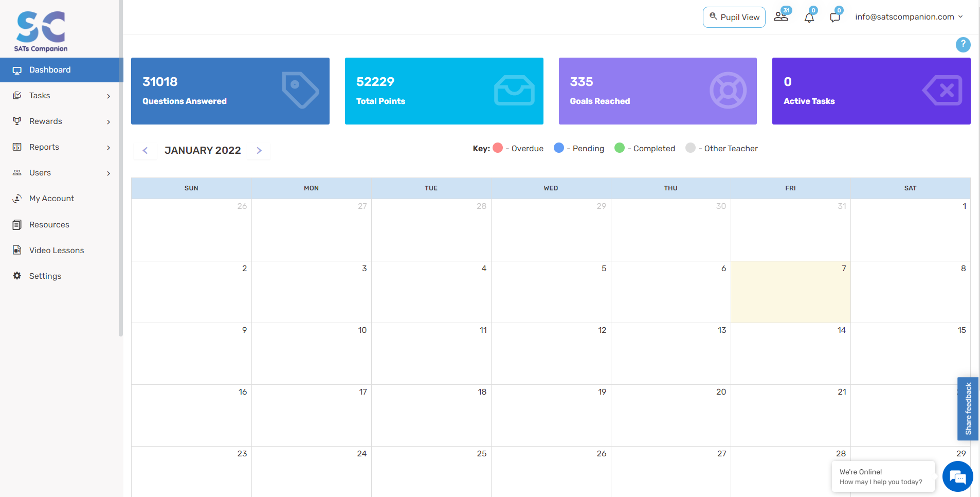Select January 12 on the calendar
Image resolution: width=980 pixels, height=497 pixels.
[x=551, y=353]
